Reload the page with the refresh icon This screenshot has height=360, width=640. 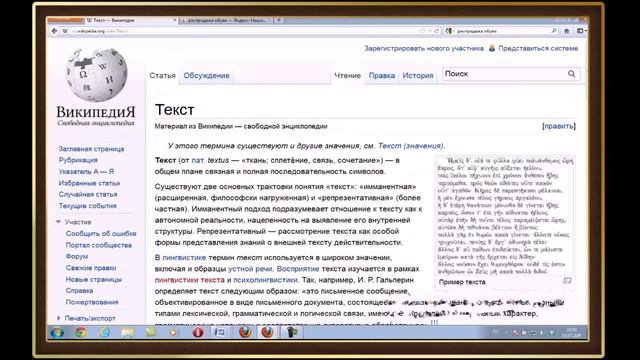pos(436,31)
